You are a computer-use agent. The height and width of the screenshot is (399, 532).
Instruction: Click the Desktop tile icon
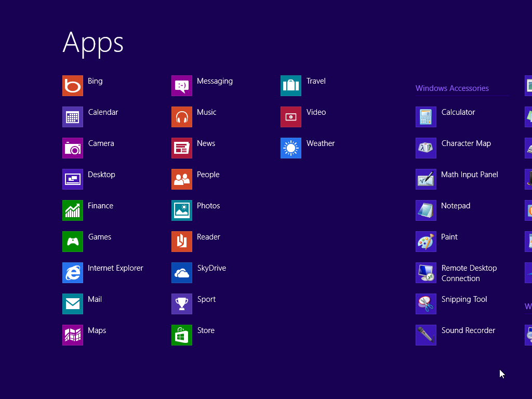pyautogui.click(x=73, y=179)
